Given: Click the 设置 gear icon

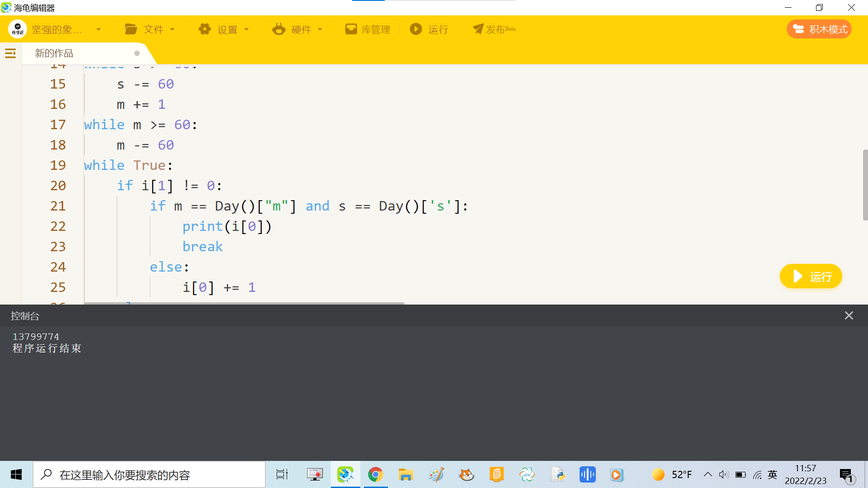Looking at the screenshot, I should (x=205, y=29).
